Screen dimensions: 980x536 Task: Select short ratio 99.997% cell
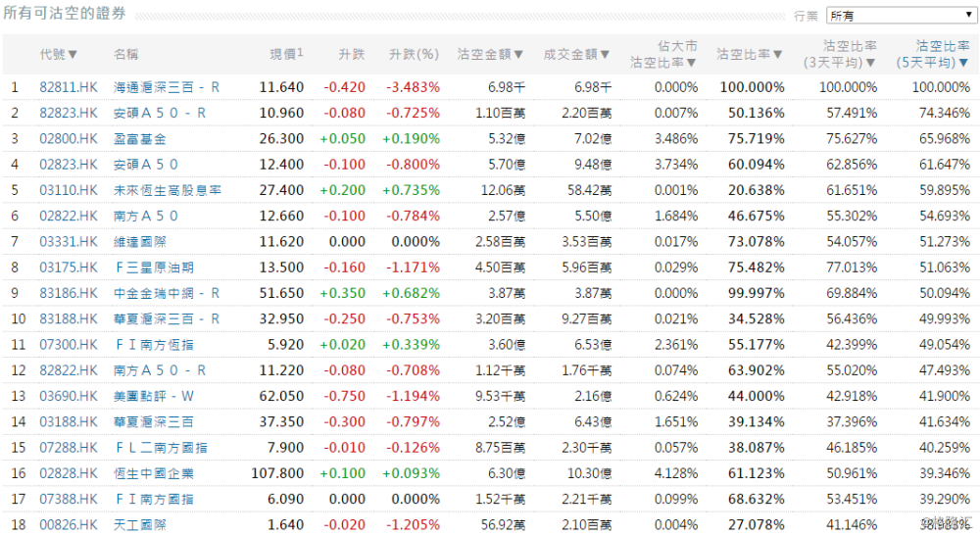[x=757, y=293]
